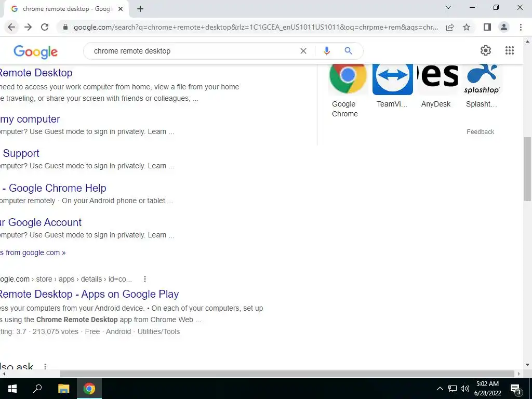Open Google quick settings gear

486,50
